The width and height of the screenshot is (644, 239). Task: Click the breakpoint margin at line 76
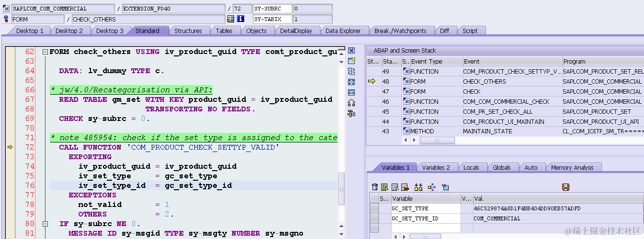[10, 185]
